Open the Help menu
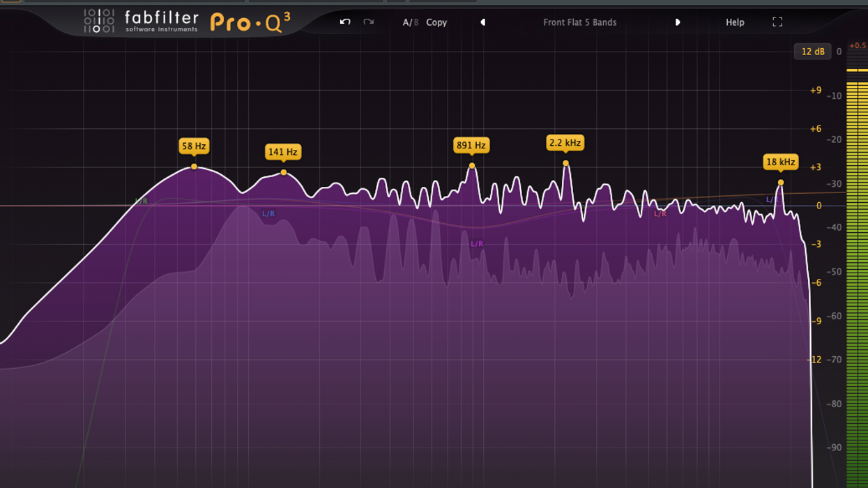This screenshot has height=488, width=868. pos(735,22)
